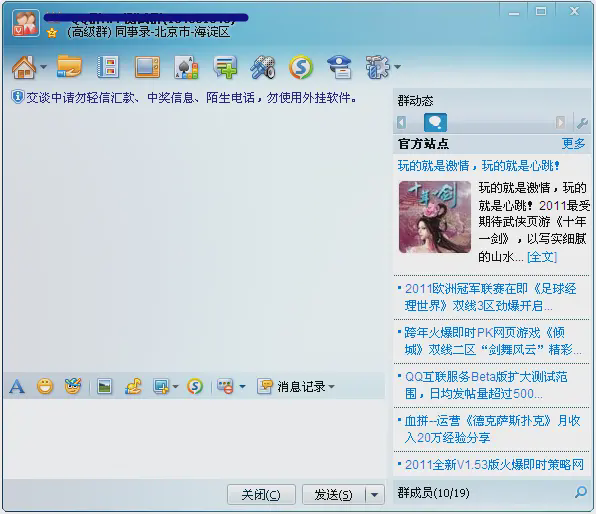This screenshot has height=514, width=596.
Task: Click the 官方站点 heading
Action: pos(423,144)
